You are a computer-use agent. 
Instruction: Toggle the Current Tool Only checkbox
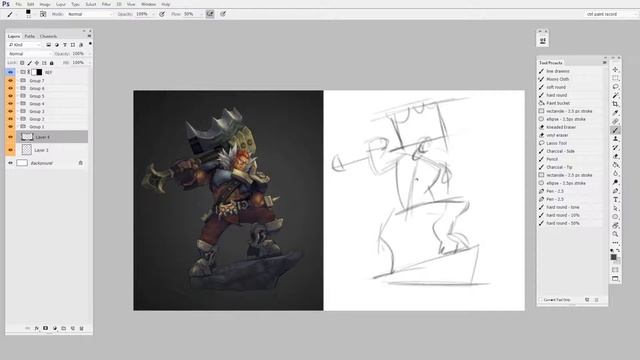[x=541, y=300]
